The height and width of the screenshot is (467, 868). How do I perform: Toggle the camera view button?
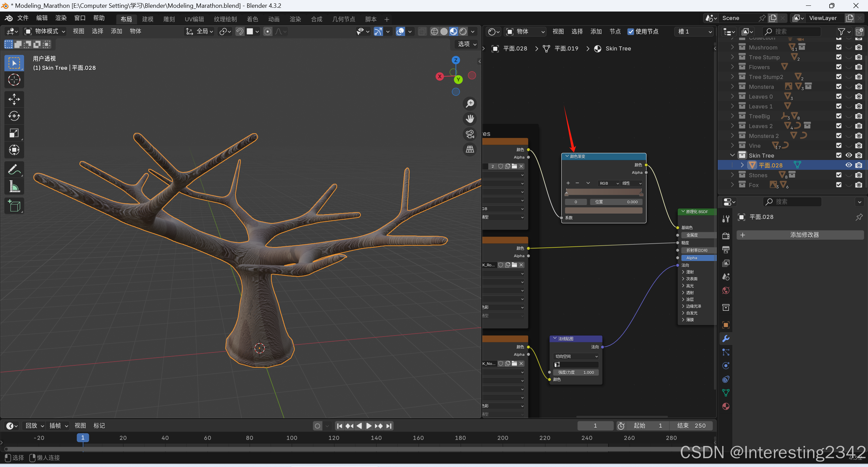tap(470, 134)
